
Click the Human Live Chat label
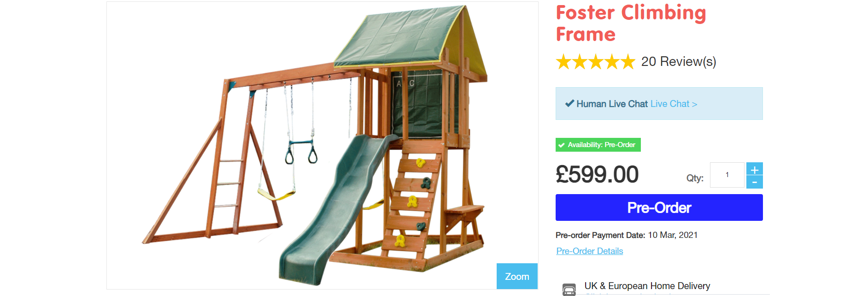[612, 104]
